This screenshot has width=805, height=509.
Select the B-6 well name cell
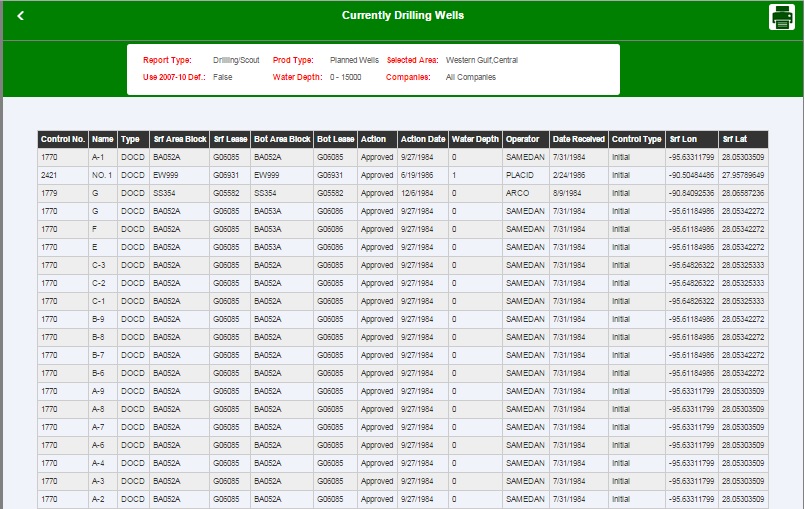(103, 373)
